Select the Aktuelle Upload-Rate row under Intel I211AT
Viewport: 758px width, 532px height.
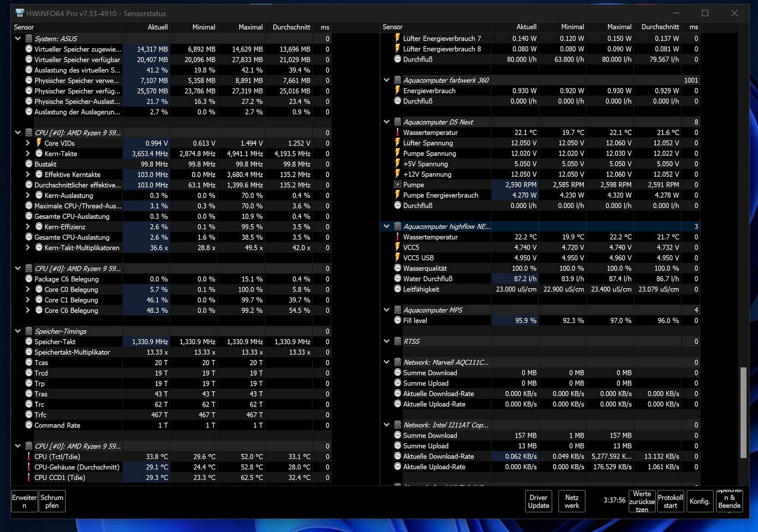click(540, 467)
